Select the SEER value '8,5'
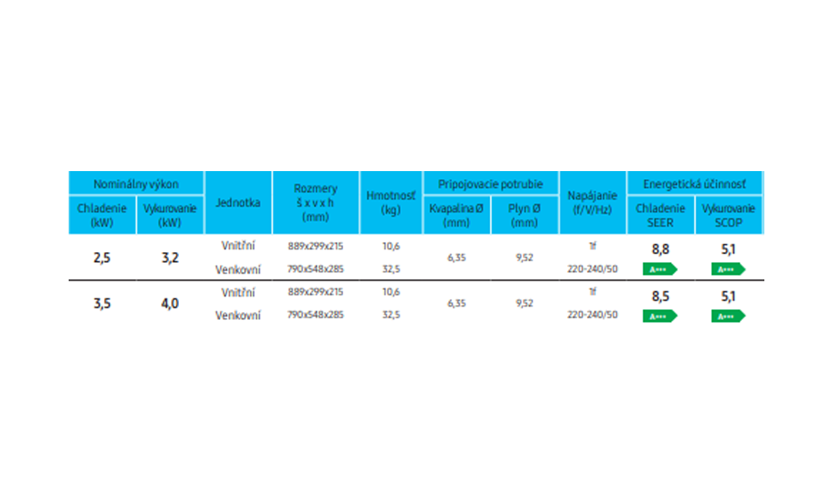The height and width of the screenshot is (504, 833). [x=660, y=296]
